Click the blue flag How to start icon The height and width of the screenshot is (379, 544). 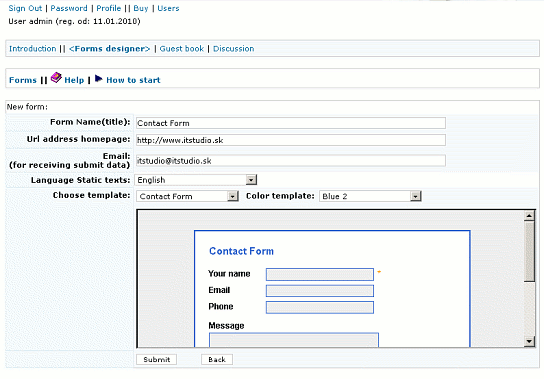click(x=99, y=79)
